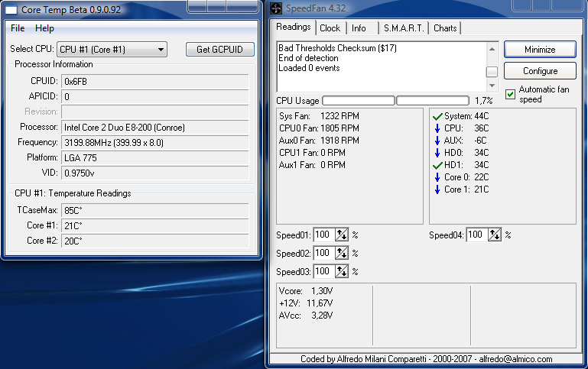Click the Configure button

[540, 71]
